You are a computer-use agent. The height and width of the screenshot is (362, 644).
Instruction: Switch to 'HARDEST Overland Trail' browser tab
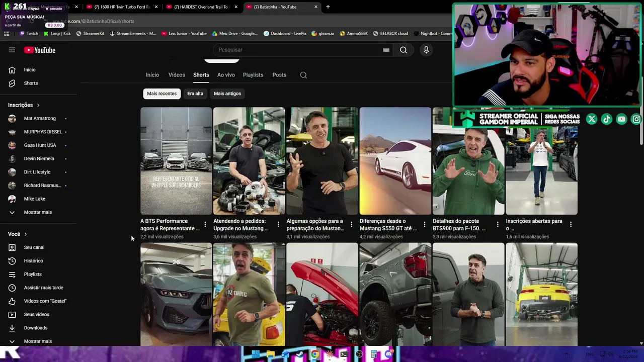tap(202, 7)
